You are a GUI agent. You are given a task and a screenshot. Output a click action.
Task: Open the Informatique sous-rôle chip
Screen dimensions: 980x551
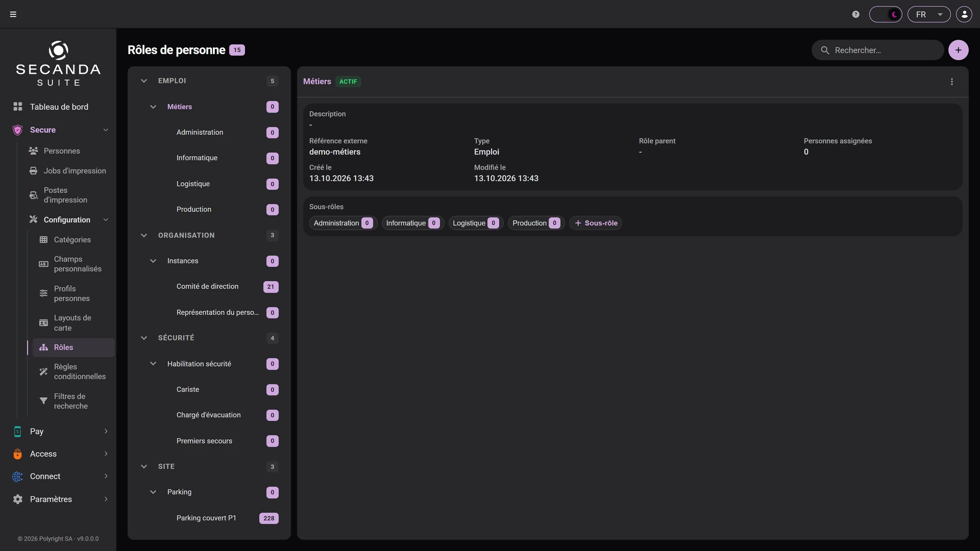pos(412,223)
